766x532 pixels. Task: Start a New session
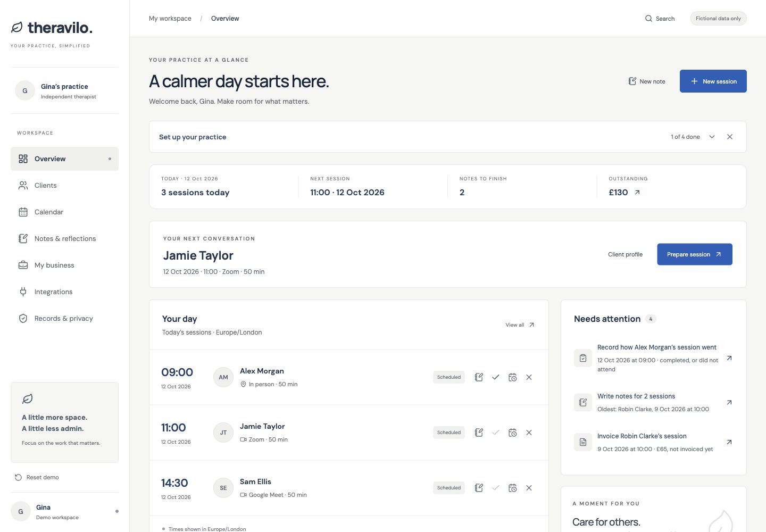713,81
